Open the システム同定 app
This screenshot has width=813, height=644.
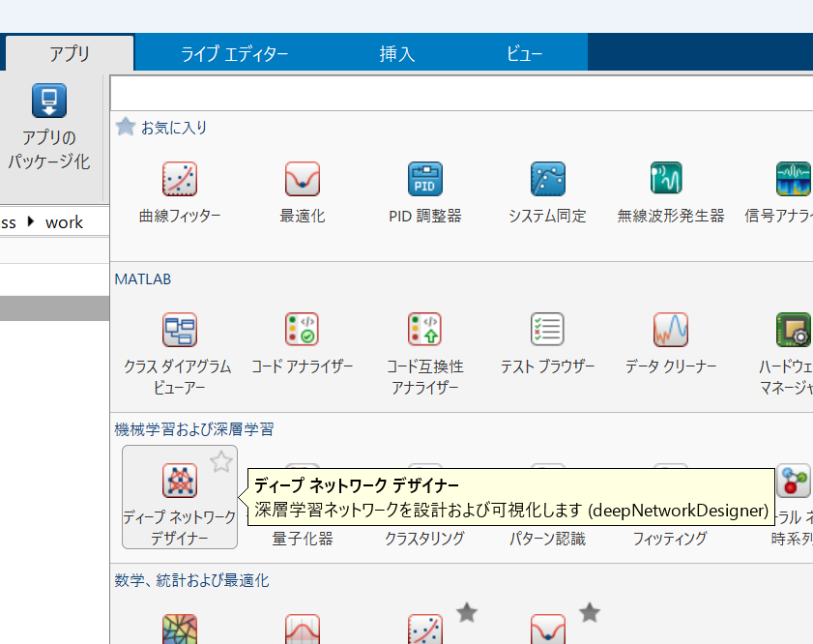[547, 190]
